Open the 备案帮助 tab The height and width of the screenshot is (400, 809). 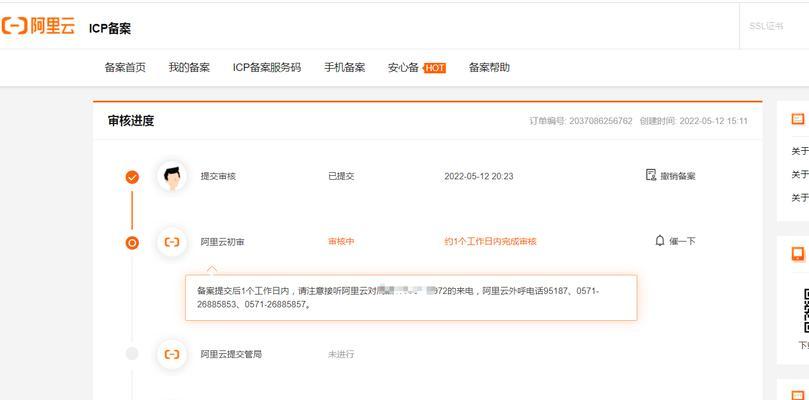coord(489,68)
